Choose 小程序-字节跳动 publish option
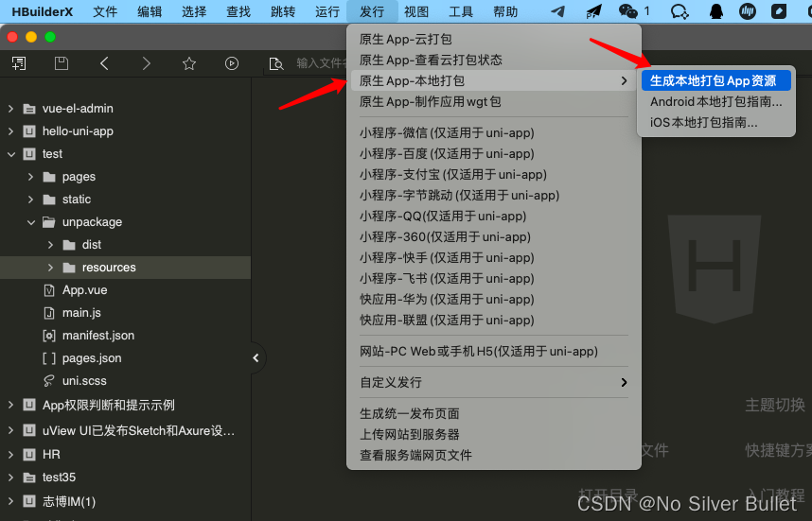812x521 pixels. tap(493, 195)
